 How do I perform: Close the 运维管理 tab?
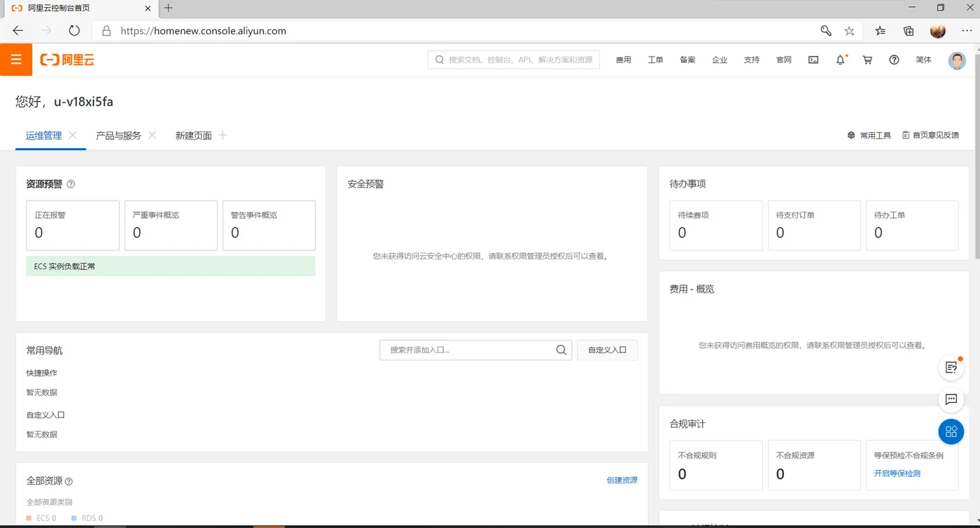pos(73,135)
